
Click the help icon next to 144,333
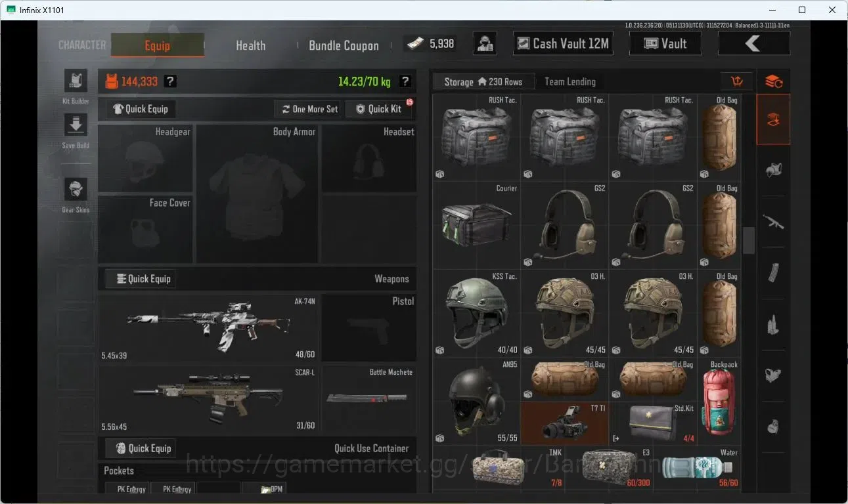(x=170, y=81)
